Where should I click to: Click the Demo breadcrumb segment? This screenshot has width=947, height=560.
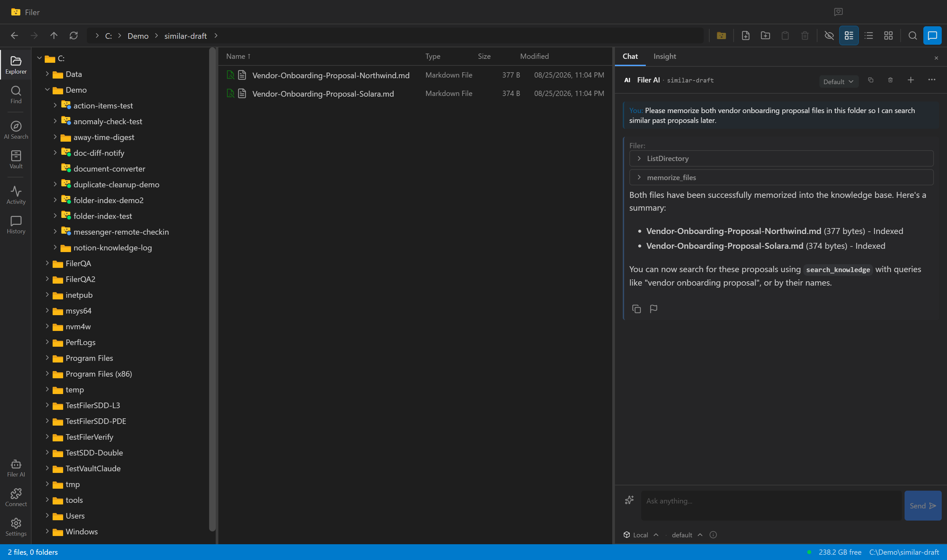pos(138,36)
